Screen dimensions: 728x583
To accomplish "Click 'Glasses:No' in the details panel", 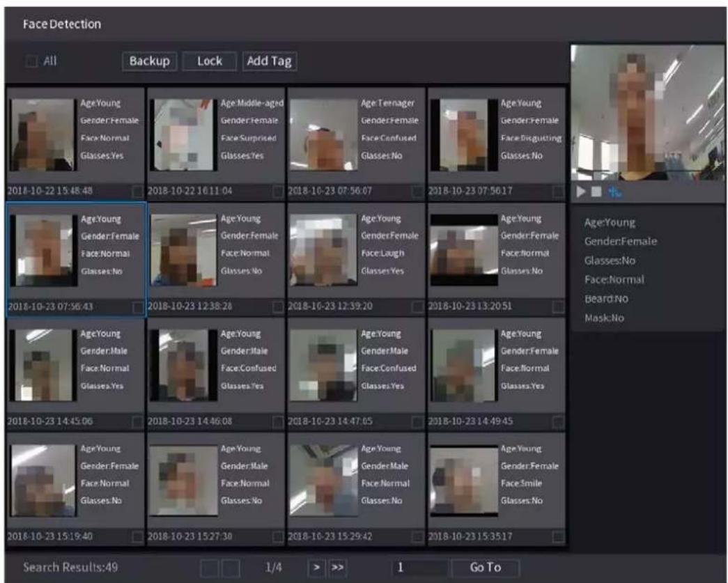I will point(610,261).
